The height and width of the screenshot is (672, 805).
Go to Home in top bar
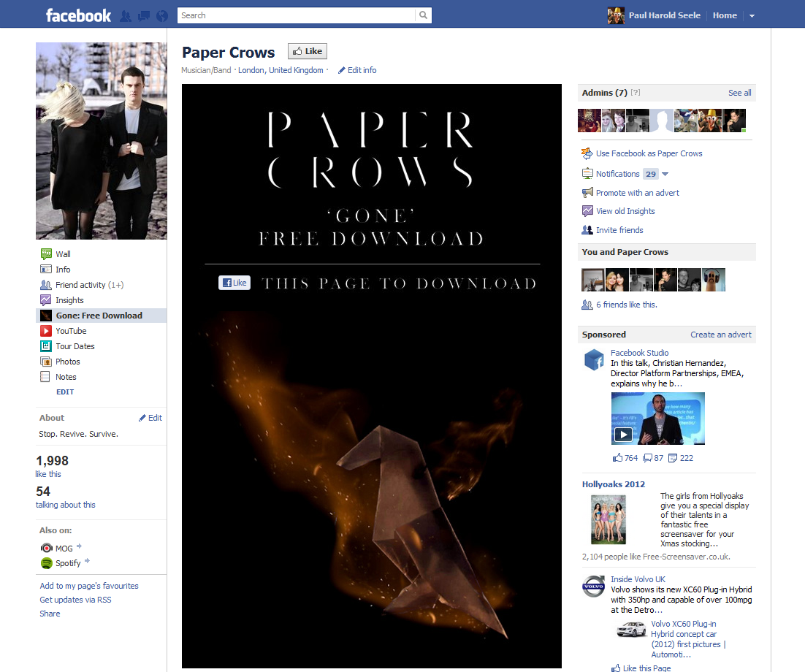(725, 15)
